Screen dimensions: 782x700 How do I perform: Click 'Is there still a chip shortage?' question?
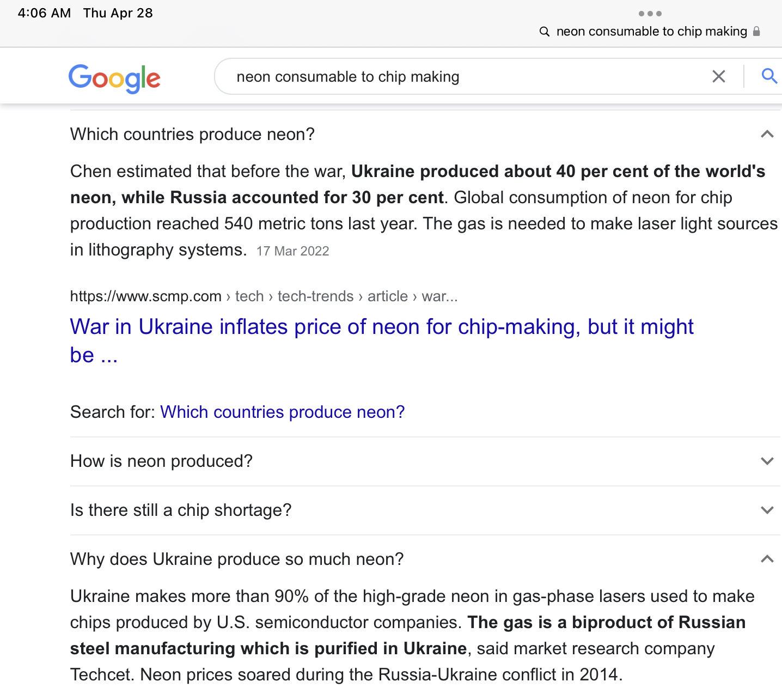tap(181, 510)
